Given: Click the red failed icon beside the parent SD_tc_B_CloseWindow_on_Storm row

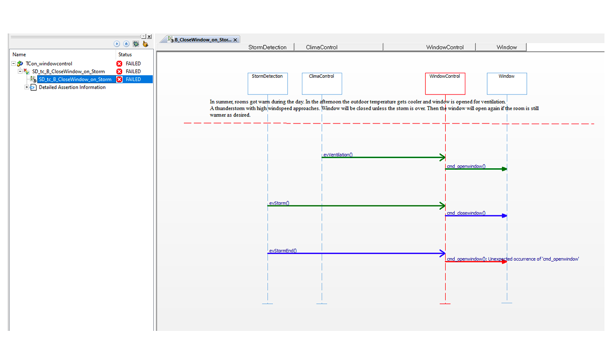Looking at the screenshot, I should coord(120,71).
